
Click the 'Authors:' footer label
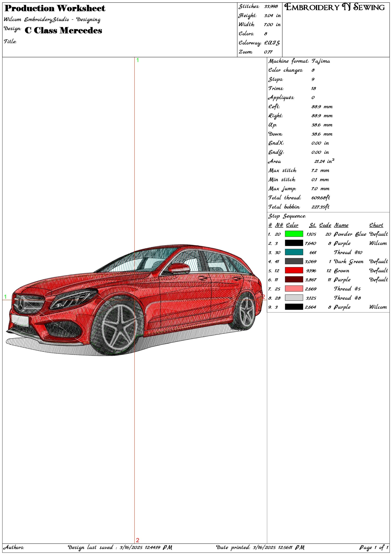(13, 547)
